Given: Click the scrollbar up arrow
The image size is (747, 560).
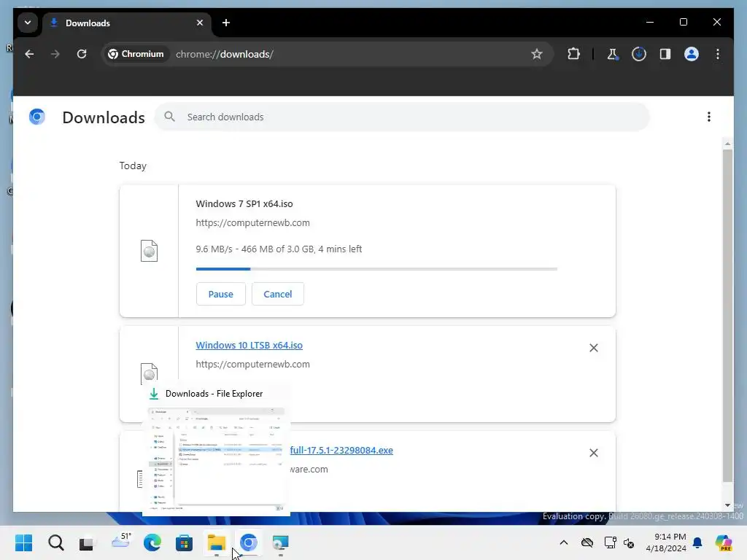Looking at the screenshot, I should tap(727, 144).
